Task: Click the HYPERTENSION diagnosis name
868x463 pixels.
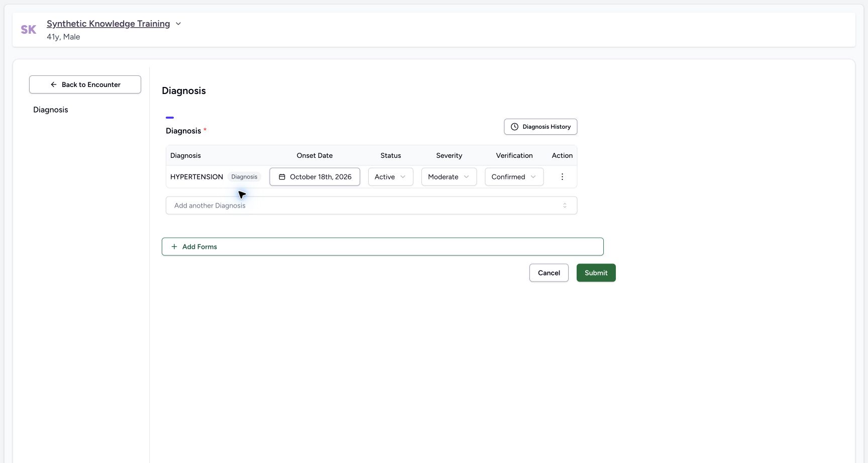Action: 196,177
